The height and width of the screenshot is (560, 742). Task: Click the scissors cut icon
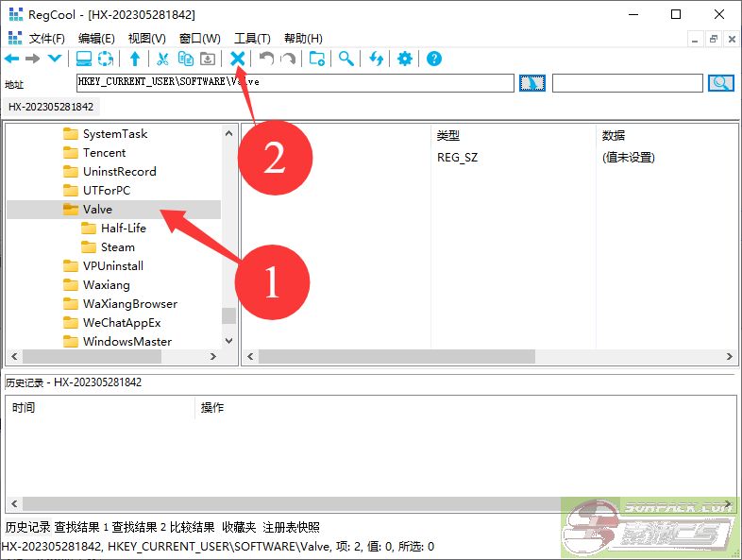162,59
